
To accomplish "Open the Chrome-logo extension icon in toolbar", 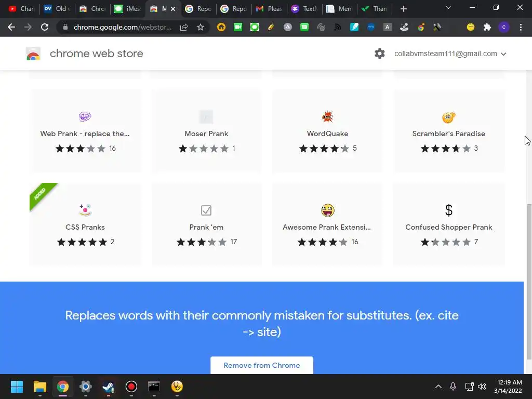I will click(421, 27).
